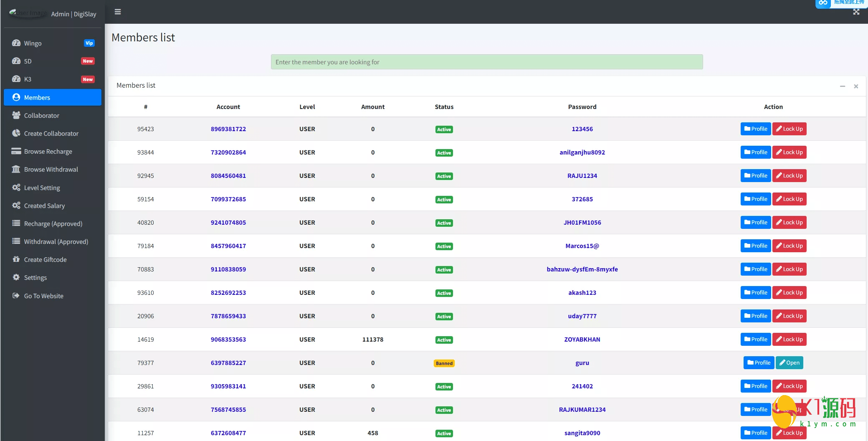
Task: Collapse the Members list card with minus icon
Action: [842, 86]
